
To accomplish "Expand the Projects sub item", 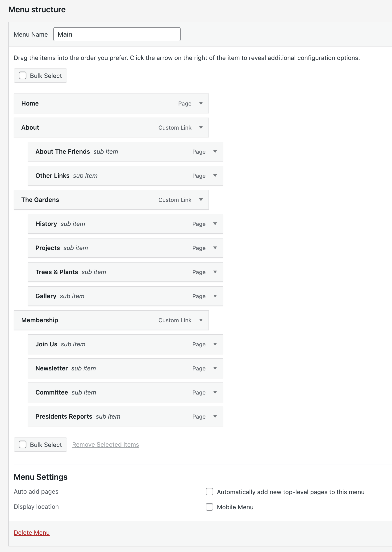I will (215, 248).
